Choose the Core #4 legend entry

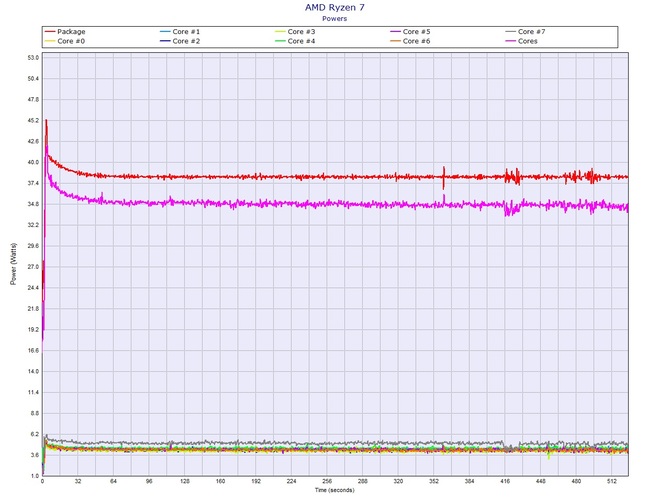pyautogui.click(x=295, y=41)
